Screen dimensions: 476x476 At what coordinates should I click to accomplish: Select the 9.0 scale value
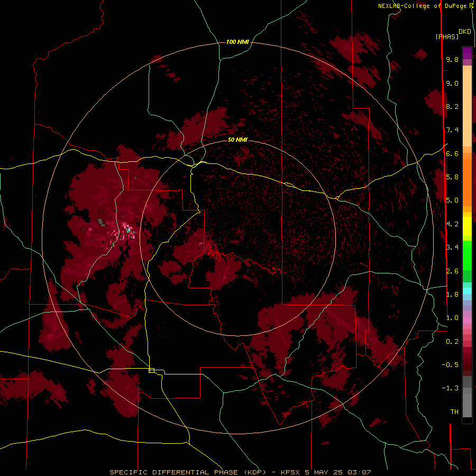[x=452, y=83]
